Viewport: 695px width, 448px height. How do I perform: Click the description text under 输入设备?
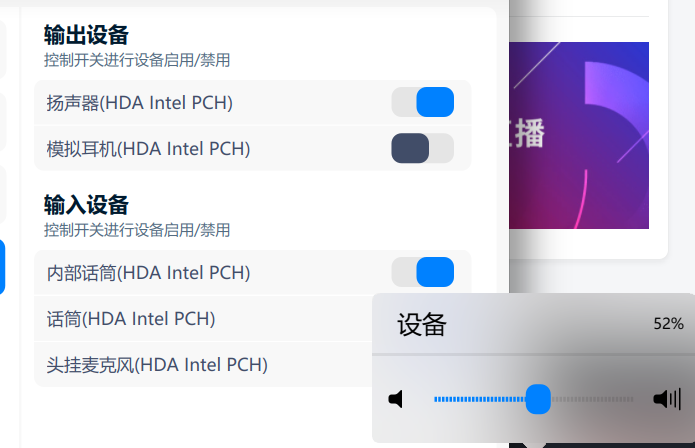137,230
